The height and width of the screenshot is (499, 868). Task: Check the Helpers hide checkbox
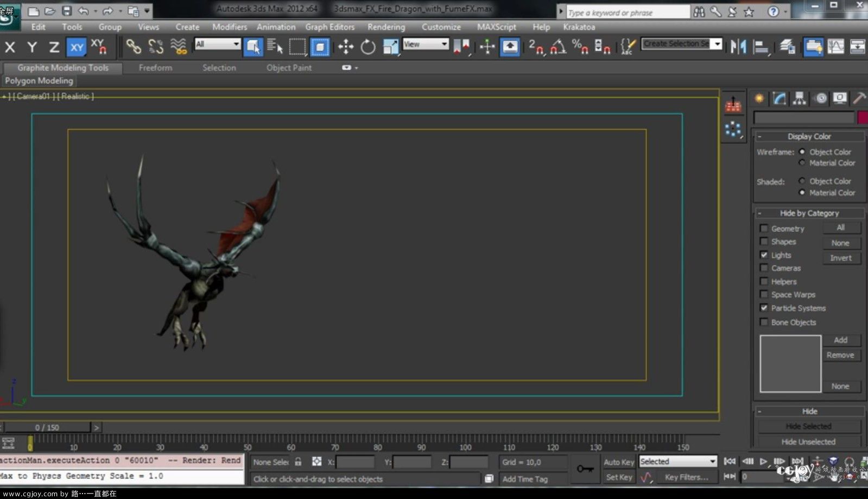764,281
